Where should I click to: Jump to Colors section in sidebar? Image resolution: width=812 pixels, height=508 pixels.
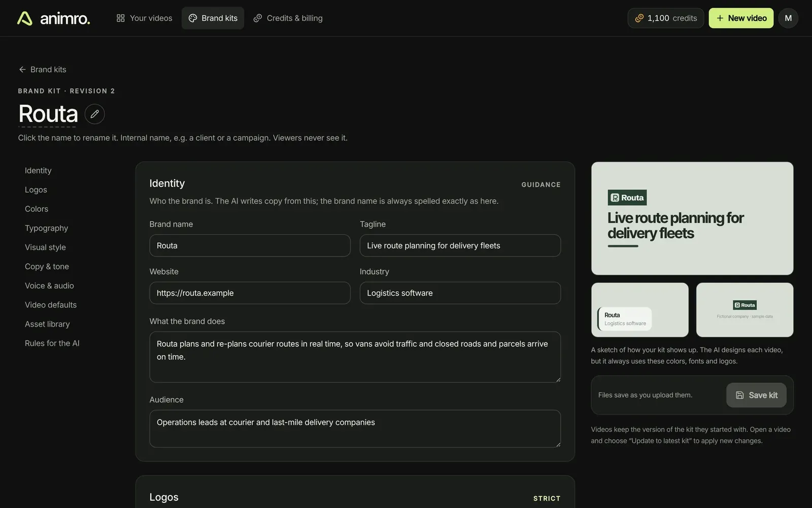click(37, 209)
